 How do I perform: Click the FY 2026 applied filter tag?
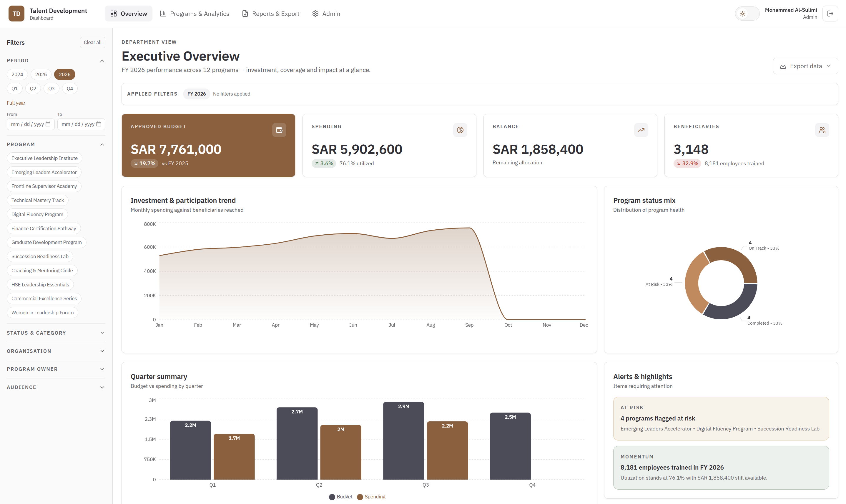(x=196, y=94)
